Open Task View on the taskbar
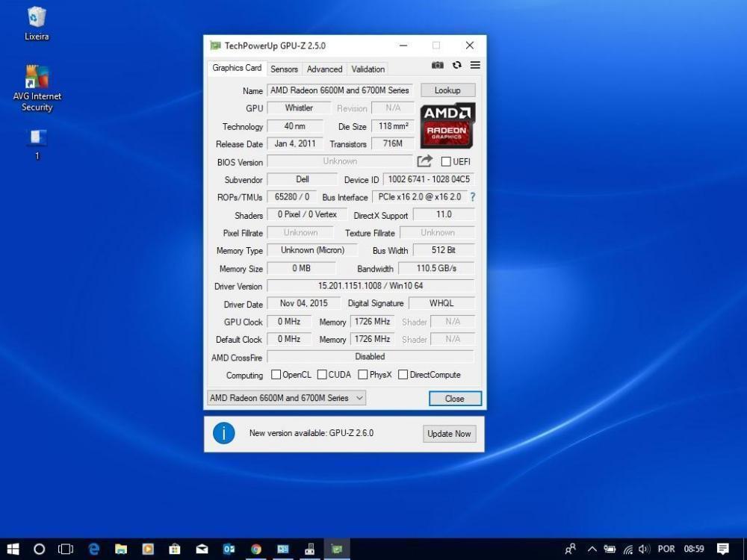 tap(65, 549)
